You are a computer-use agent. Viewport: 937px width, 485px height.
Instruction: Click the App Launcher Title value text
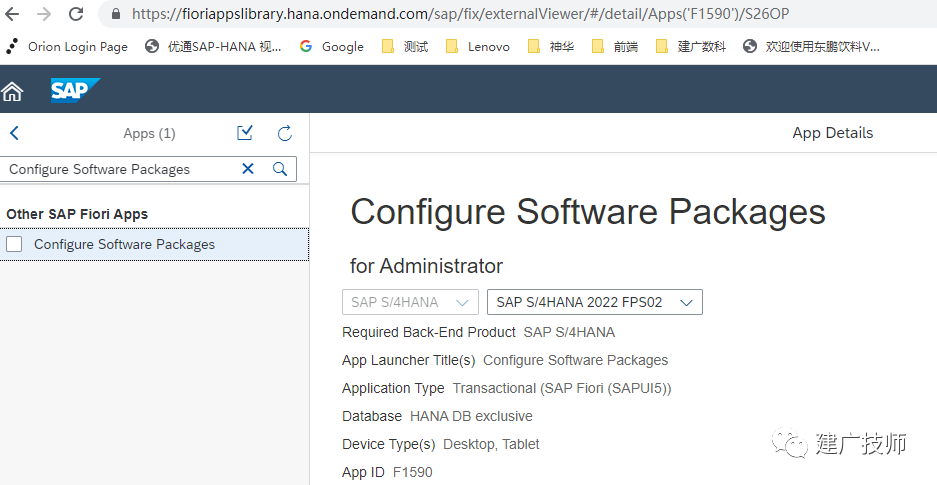click(x=575, y=360)
